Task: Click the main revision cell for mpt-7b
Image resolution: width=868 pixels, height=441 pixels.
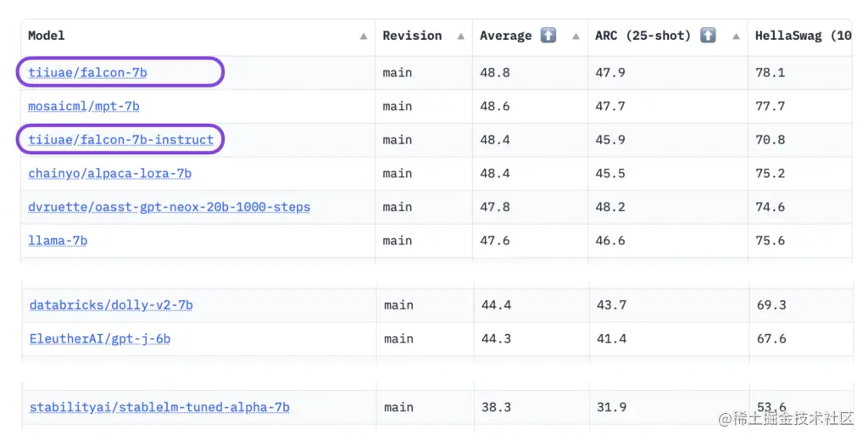Action: [424, 106]
